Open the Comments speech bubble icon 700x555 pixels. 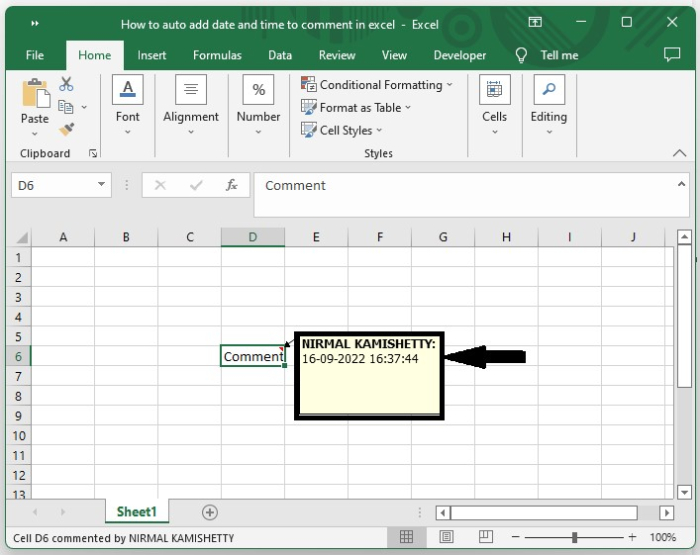tap(672, 55)
